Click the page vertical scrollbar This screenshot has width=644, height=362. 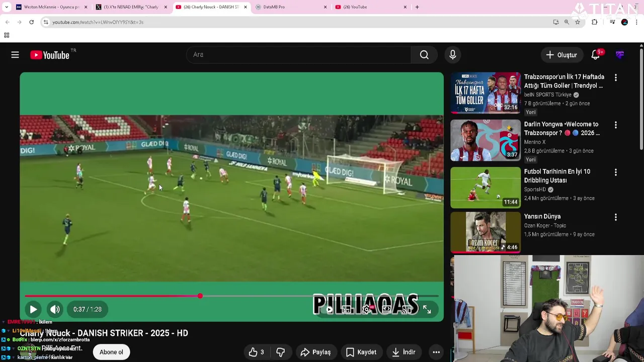[x=641, y=98]
